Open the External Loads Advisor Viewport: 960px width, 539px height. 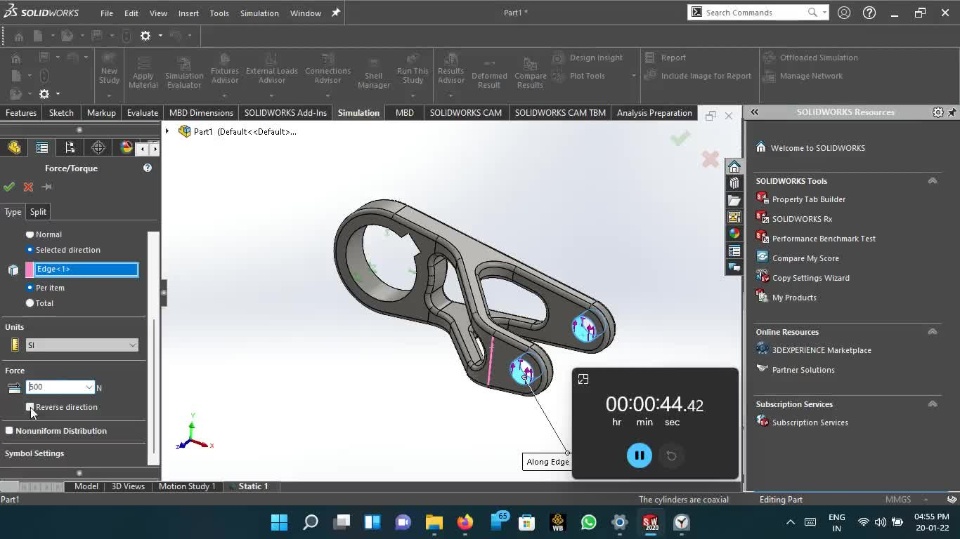tap(272, 68)
